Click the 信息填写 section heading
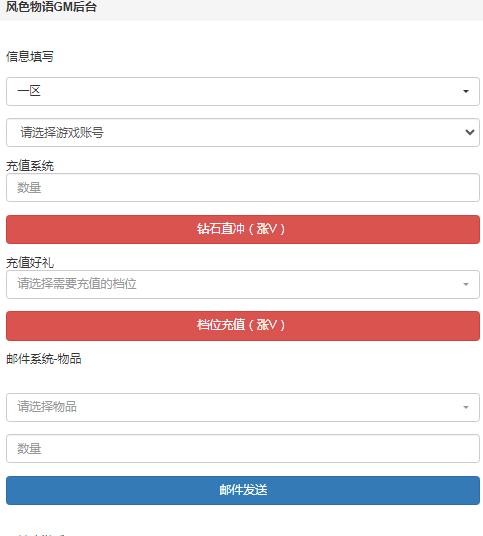The image size is (483, 536). pos(30,56)
